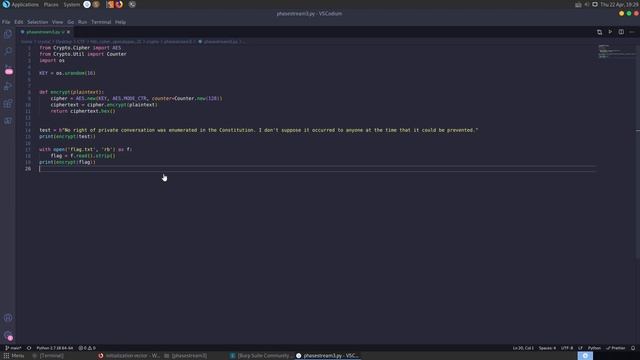Image resolution: width=640 pixels, height=360 pixels.
Task: Open the System menu in the top panel
Action: click(72, 4)
